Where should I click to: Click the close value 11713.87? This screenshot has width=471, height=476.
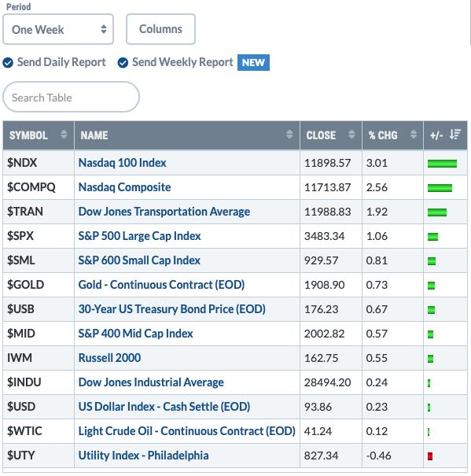(x=327, y=187)
